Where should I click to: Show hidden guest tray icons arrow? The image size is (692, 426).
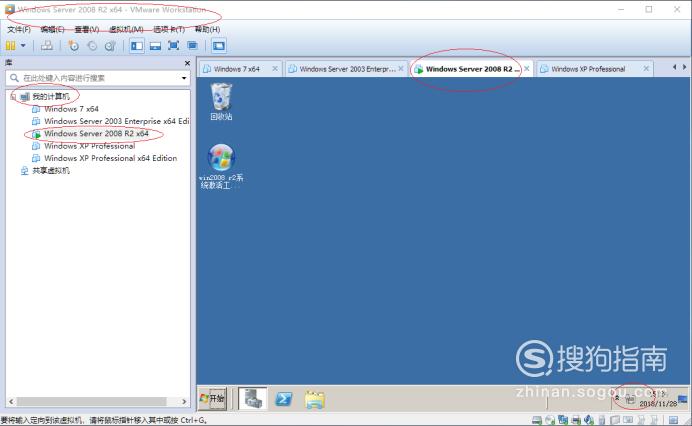coord(617,397)
